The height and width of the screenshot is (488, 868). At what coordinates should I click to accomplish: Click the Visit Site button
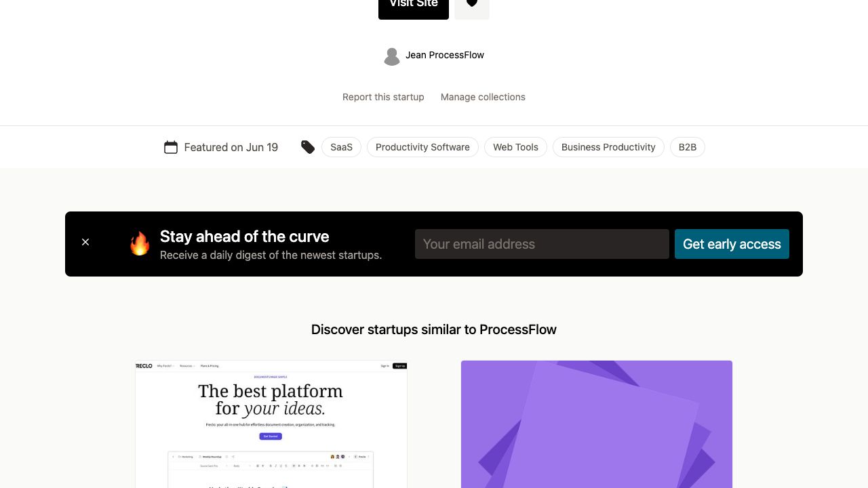(x=413, y=6)
